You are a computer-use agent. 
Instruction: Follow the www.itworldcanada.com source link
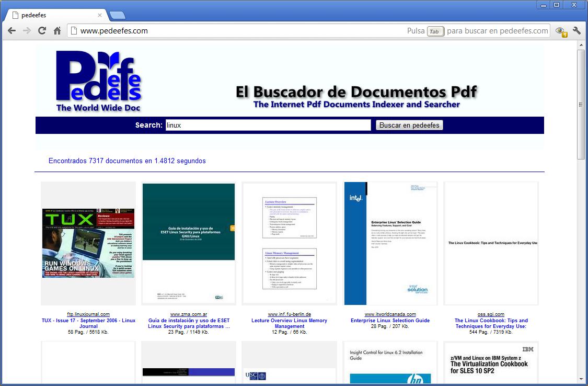click(x=390, y=314)
